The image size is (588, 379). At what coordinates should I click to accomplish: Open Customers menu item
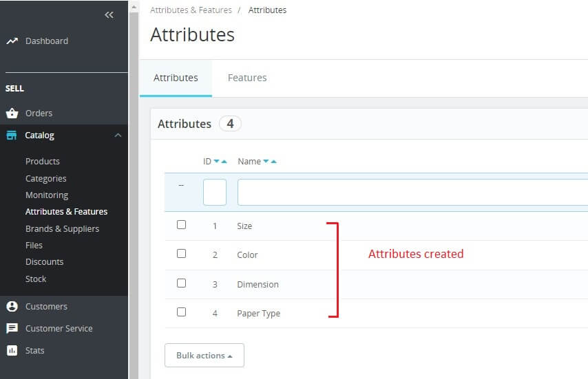(47, 306)
